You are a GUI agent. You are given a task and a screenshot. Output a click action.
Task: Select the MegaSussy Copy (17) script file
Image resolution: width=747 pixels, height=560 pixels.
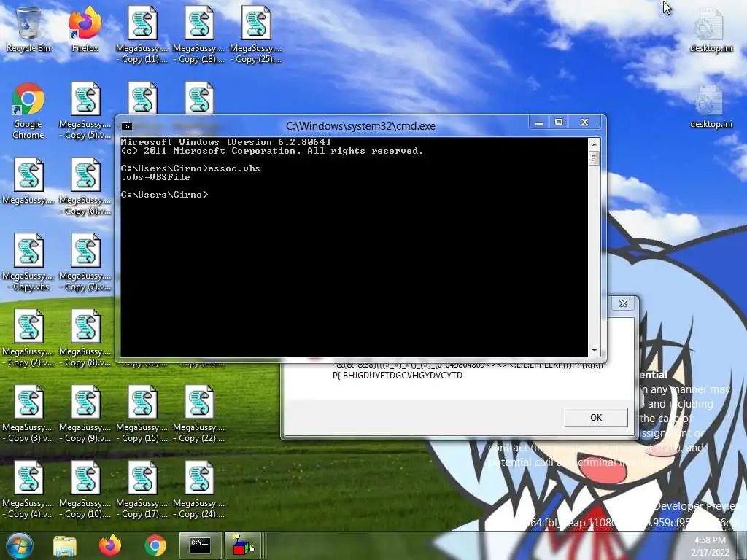(x=142, y=489)
